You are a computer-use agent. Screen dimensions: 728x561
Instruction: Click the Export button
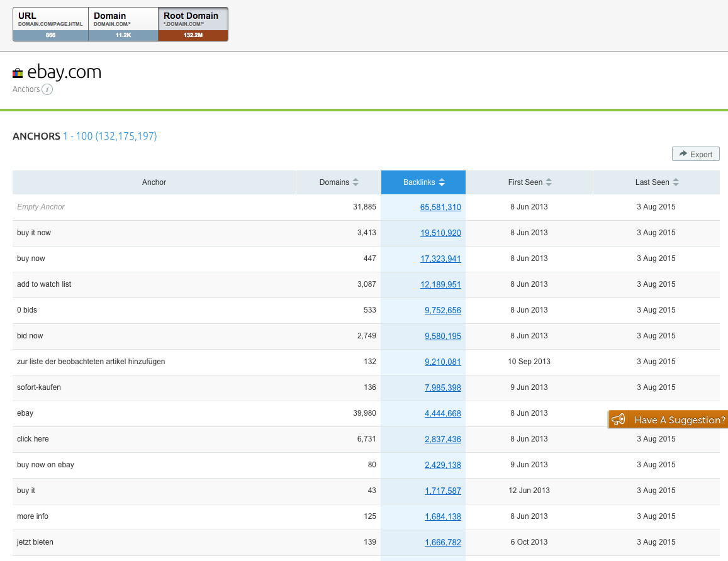(695, 153)
